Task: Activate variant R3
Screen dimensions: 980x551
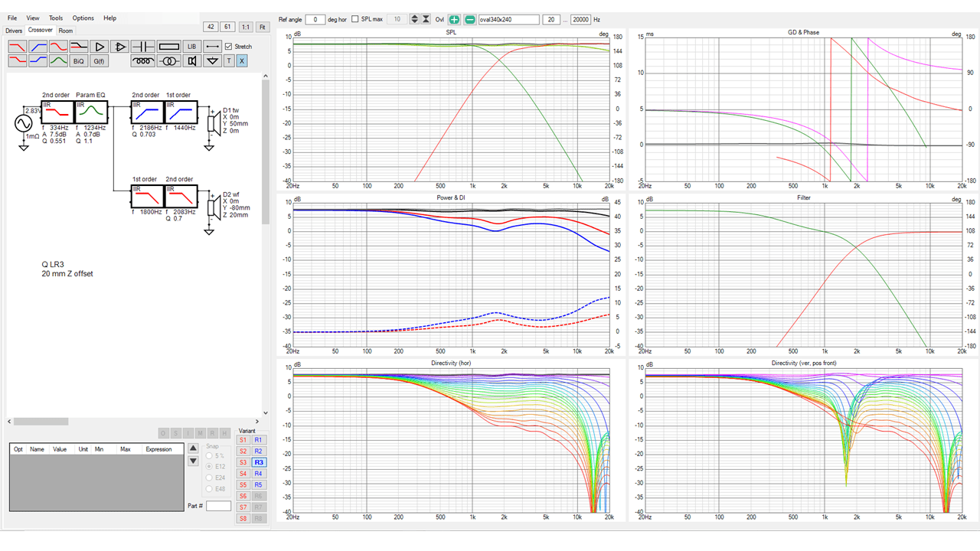Action: click(259, 462)
